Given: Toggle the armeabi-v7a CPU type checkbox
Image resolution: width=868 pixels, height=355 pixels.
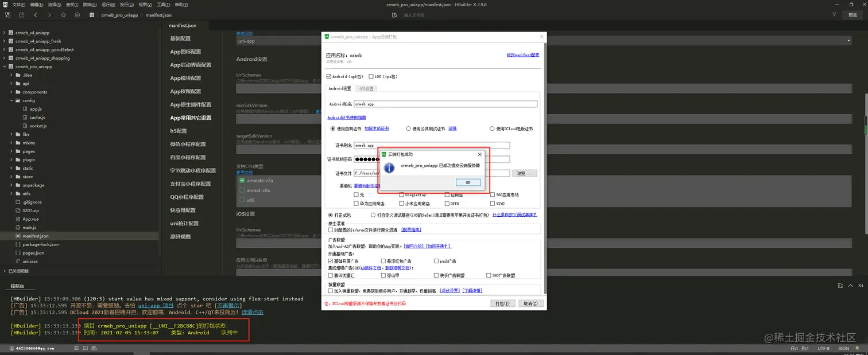Looking at the screenshot, I should click(242, 181).
